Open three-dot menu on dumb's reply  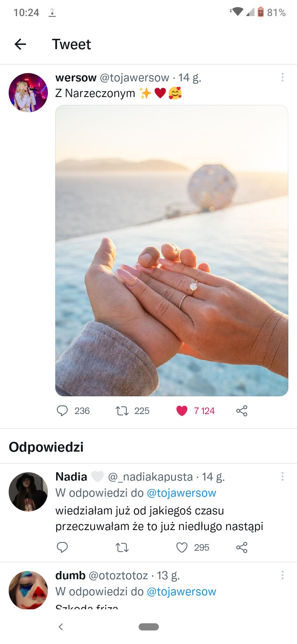tap(283, 575)
